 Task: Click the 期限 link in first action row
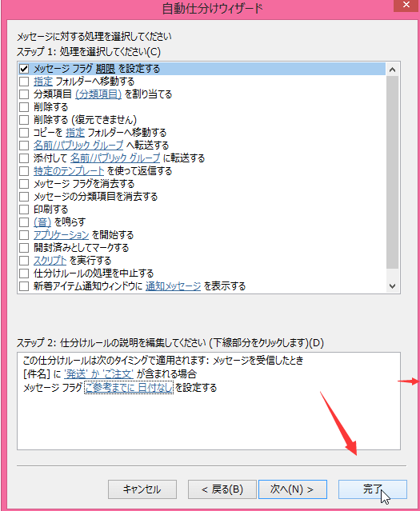(106, 69)
